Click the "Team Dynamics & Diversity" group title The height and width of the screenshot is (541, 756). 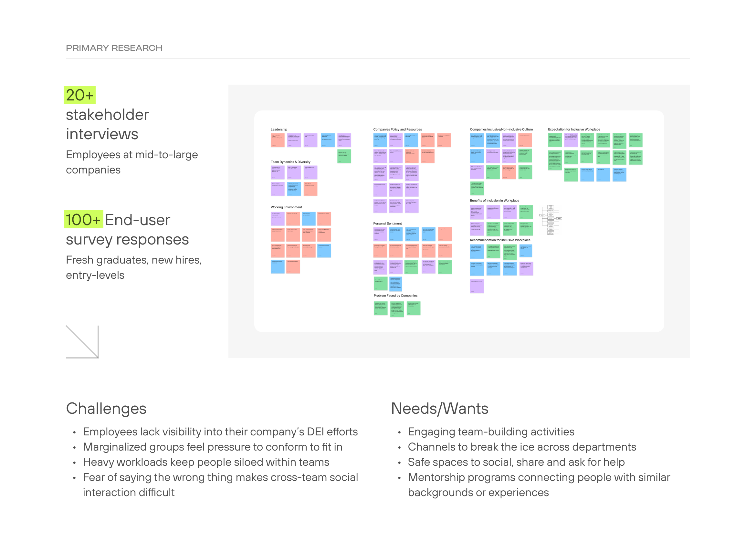click(x=290, y=162)
